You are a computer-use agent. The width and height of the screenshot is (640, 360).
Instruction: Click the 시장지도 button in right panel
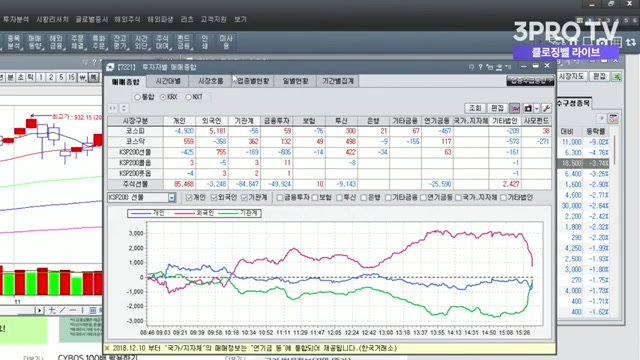click(x=571, y=76)
